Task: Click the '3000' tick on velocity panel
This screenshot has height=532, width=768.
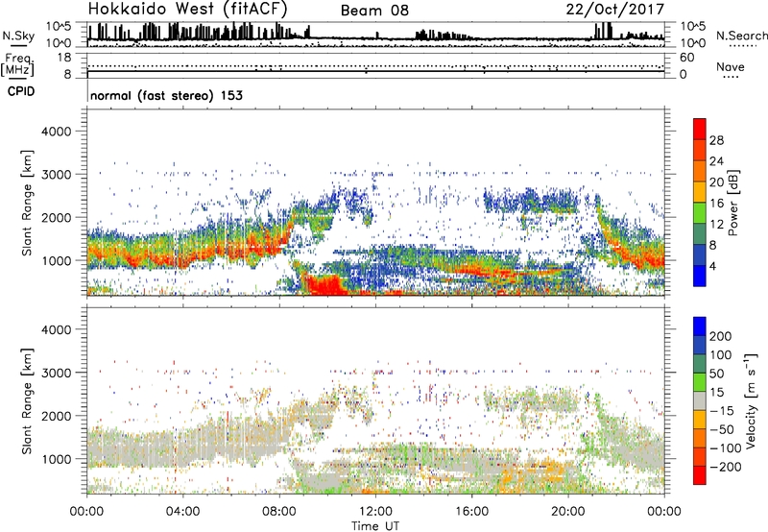Action: click(57, 373)
